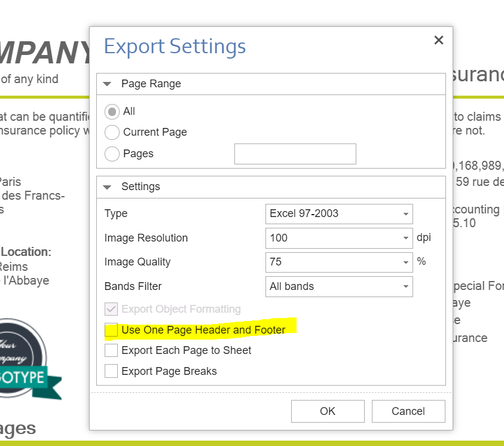This screenshot has height=446, width=504.
Task: Click the Type label
Action: [116, 213]
